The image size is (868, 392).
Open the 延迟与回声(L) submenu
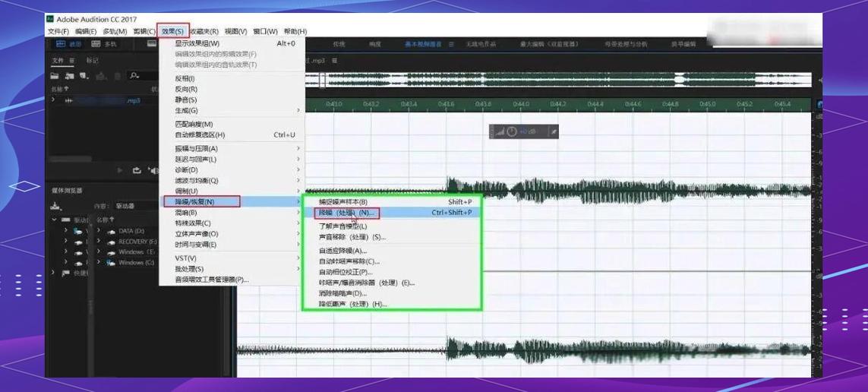coord(232,159)
